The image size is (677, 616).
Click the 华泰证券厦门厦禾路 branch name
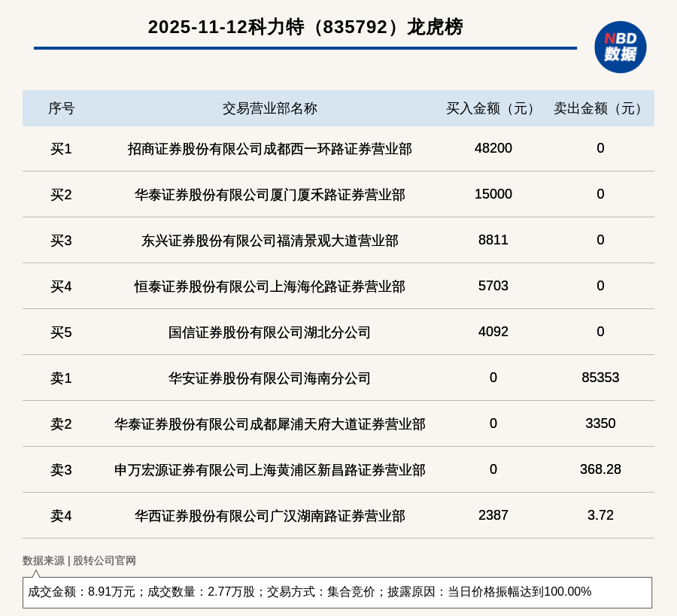(269, 195)
